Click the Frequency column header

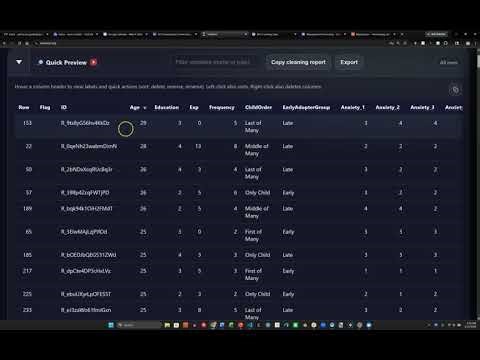tap(222, 107)
